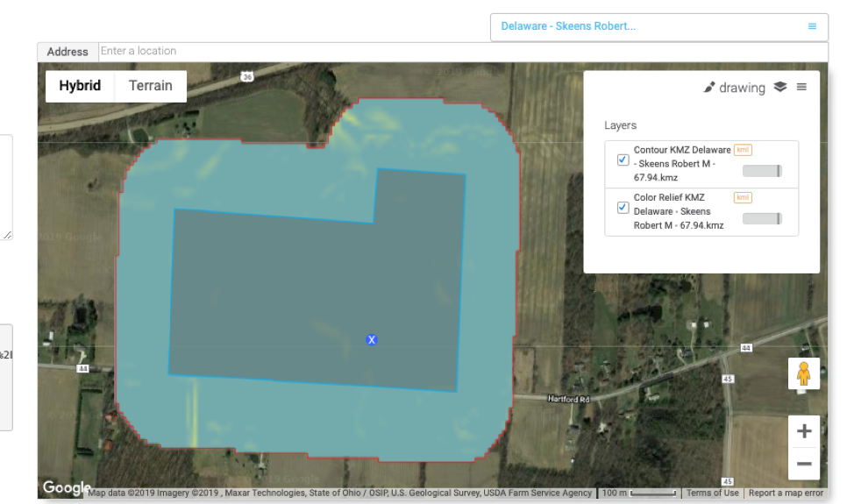Click the Street View pegman icon
854x504 pixels.
click(804, 374)
